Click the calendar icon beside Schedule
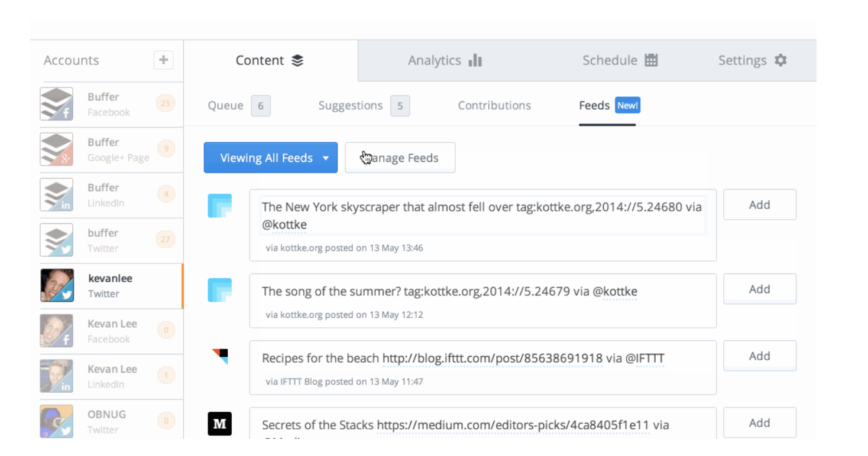This screenshot has height=456, width=868. (x=651, y=60)
